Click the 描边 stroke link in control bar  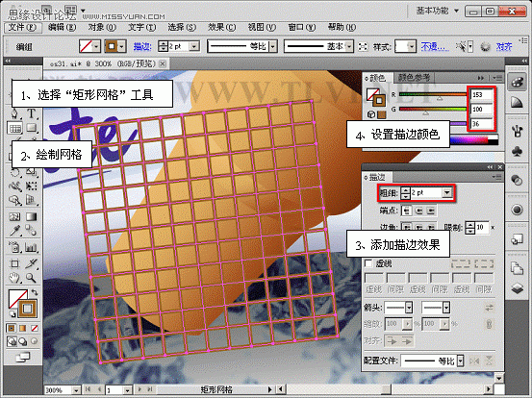coord(142,46)
